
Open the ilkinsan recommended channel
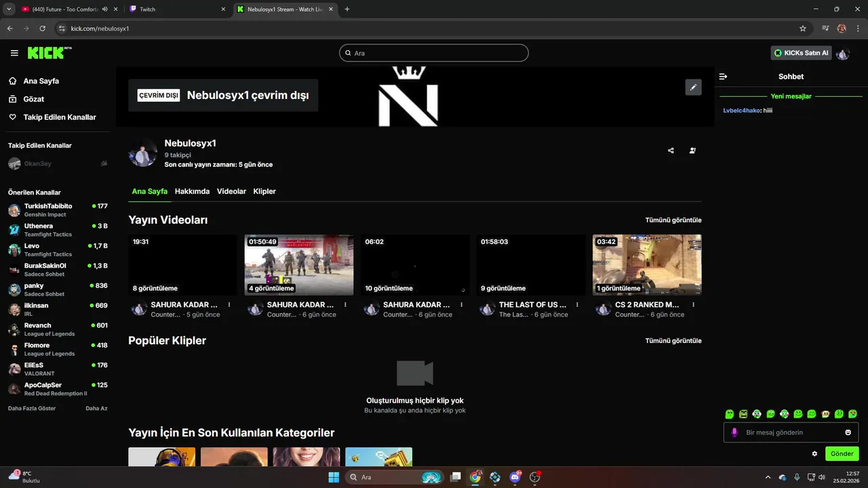(58, 309)
